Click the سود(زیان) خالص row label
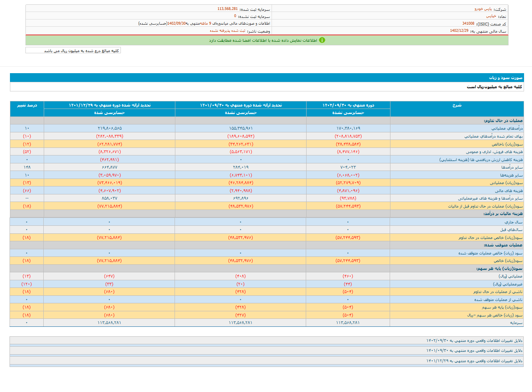The image size is (532, 392). pos(508,261)
